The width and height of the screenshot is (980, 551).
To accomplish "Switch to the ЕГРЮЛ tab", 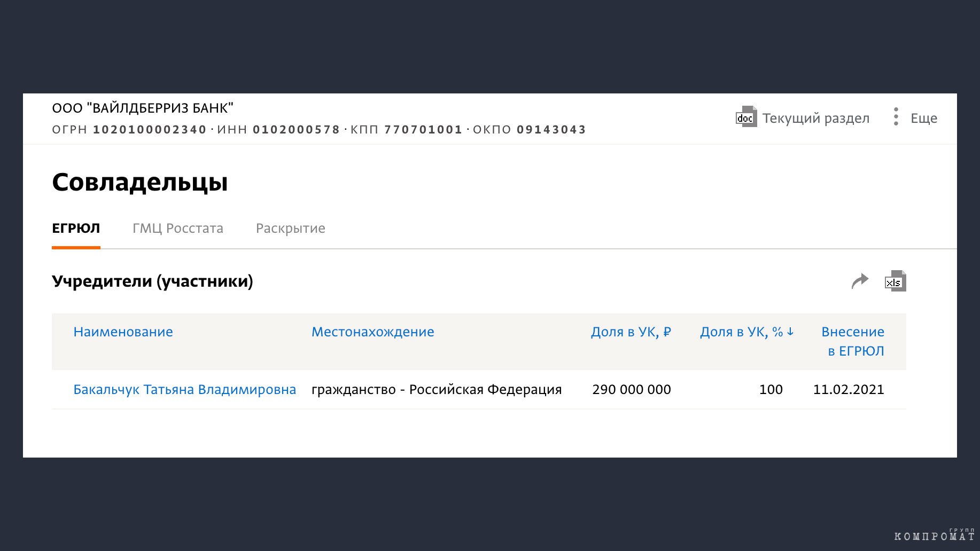I will pyautogui.click(x=76, y=229).
